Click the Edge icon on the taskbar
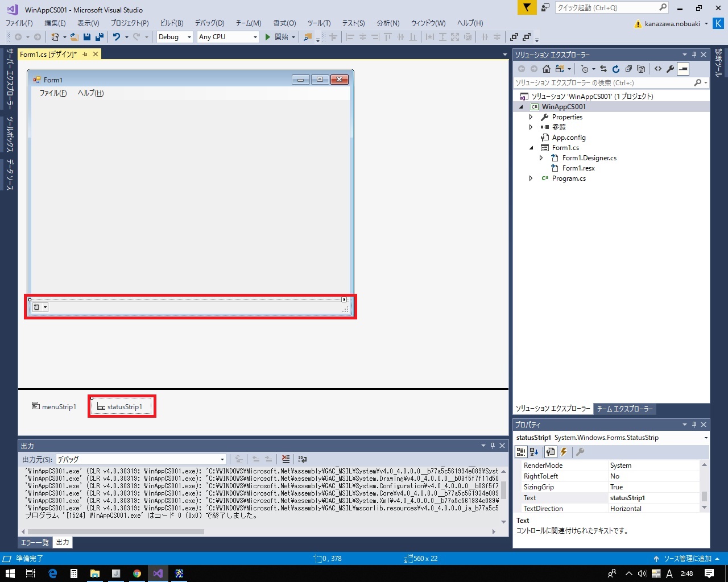Image resolution: width=728 pixels, height=582 pixels. tap(52, 573)
